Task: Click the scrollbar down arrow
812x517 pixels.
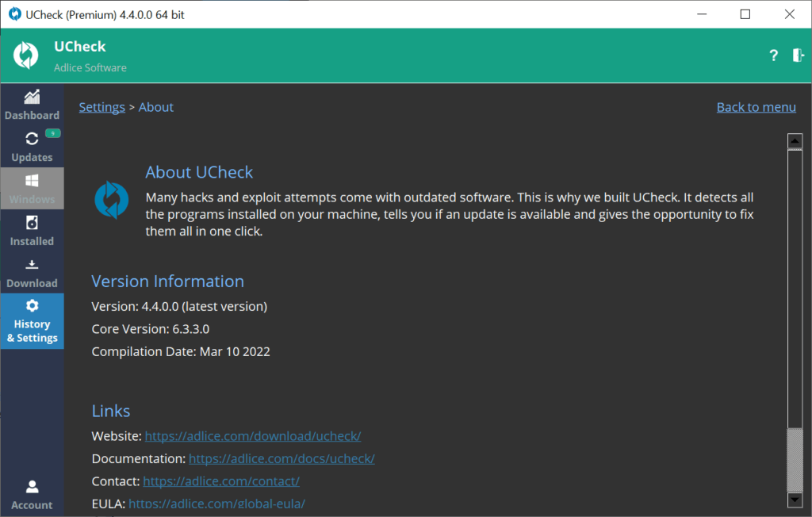Action: point(795,500)
